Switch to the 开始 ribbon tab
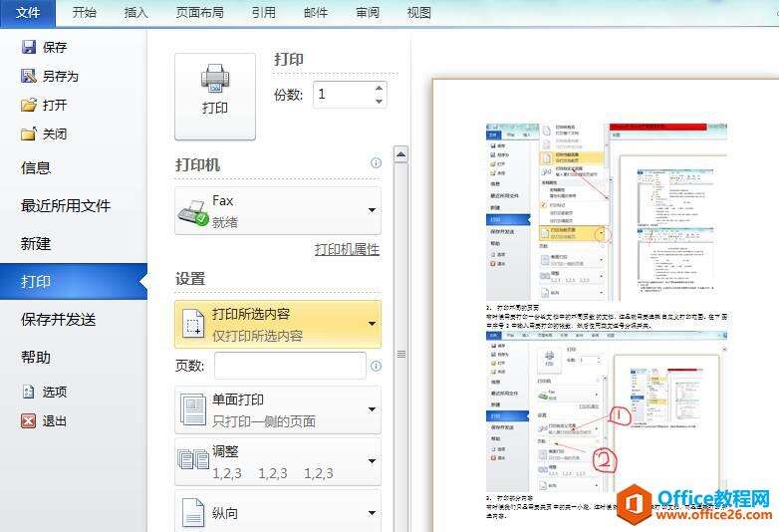The width and height of the screenshot is (779, 532). tap(84, 12)
